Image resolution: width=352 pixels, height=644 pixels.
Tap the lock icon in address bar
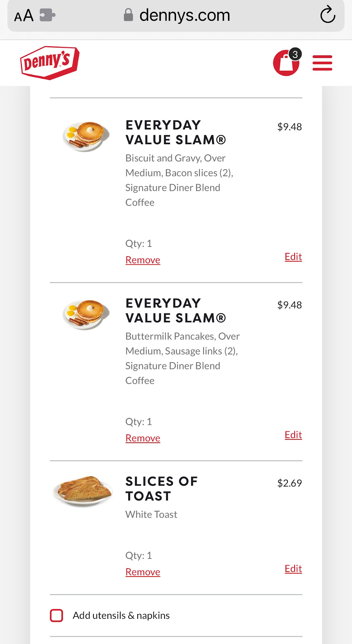tap(128, 15)
